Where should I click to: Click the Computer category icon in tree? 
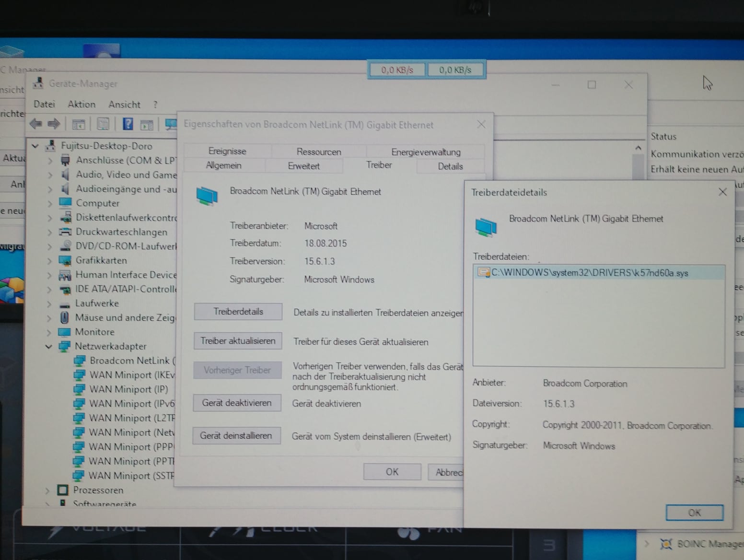[65, 203]
